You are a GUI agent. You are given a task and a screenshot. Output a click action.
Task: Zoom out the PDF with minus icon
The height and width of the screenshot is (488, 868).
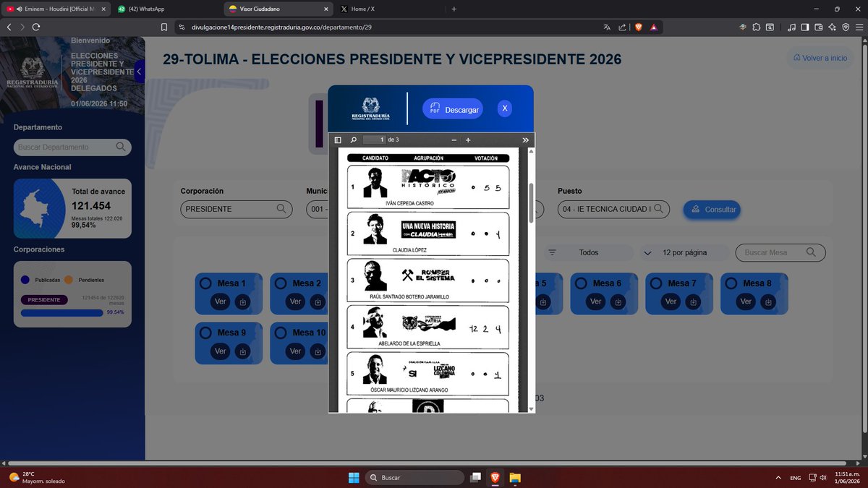click(x=454, y=140)
